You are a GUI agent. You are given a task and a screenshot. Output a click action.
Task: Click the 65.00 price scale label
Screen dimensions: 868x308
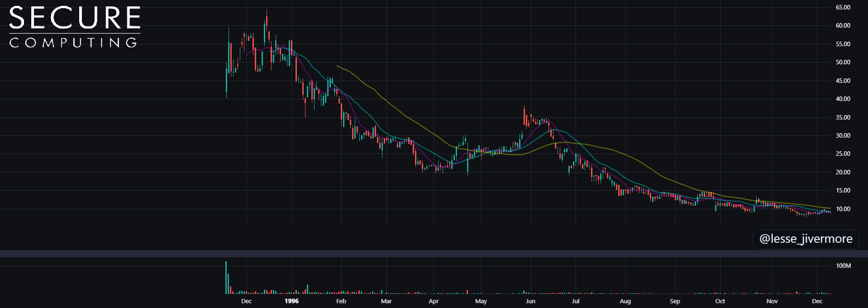843,7
